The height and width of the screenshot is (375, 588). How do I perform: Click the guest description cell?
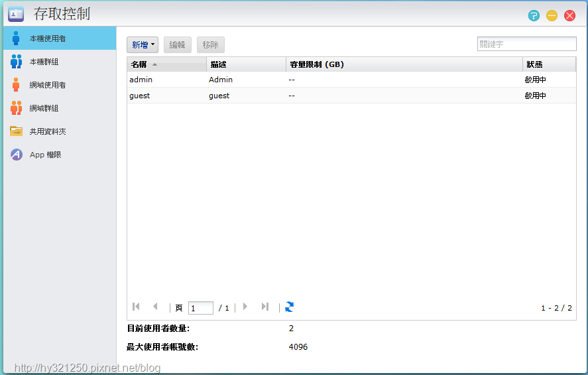[x=219, y=96]
